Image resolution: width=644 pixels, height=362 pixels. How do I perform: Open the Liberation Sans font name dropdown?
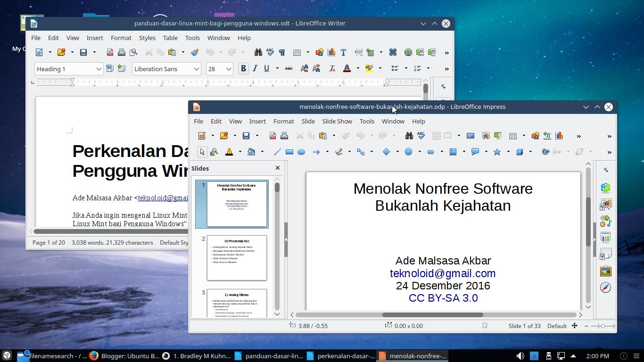tap(196, 68)
